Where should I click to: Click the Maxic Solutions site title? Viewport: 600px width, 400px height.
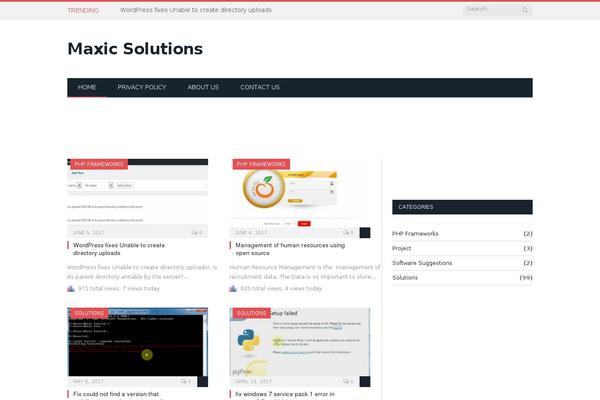[x=135, y=49]
